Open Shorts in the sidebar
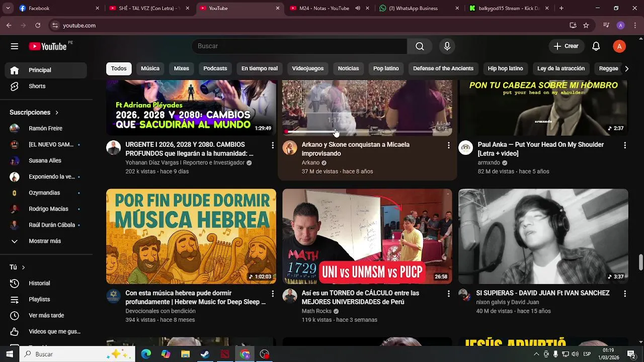644x362 pixels. click(46, 86)
